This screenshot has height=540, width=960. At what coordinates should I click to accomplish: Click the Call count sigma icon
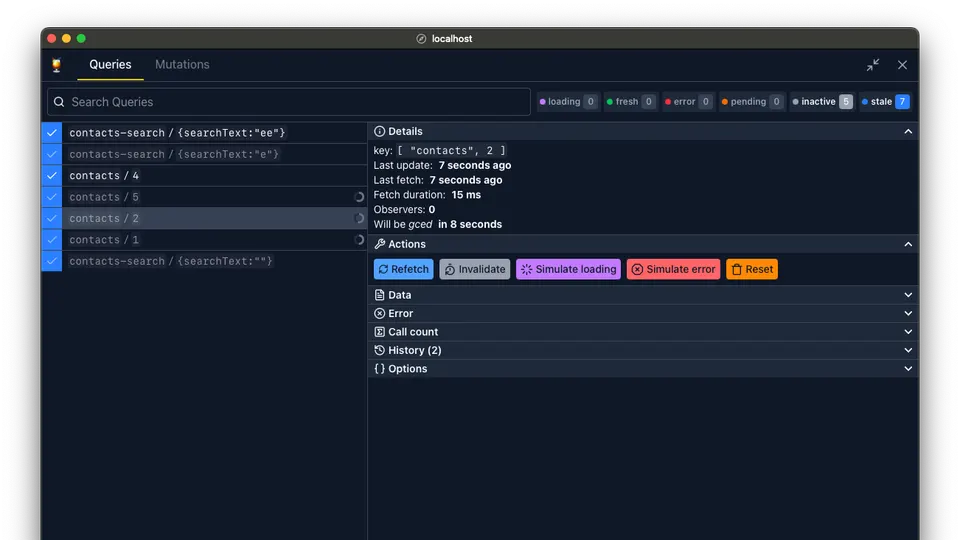pos(380,331)
